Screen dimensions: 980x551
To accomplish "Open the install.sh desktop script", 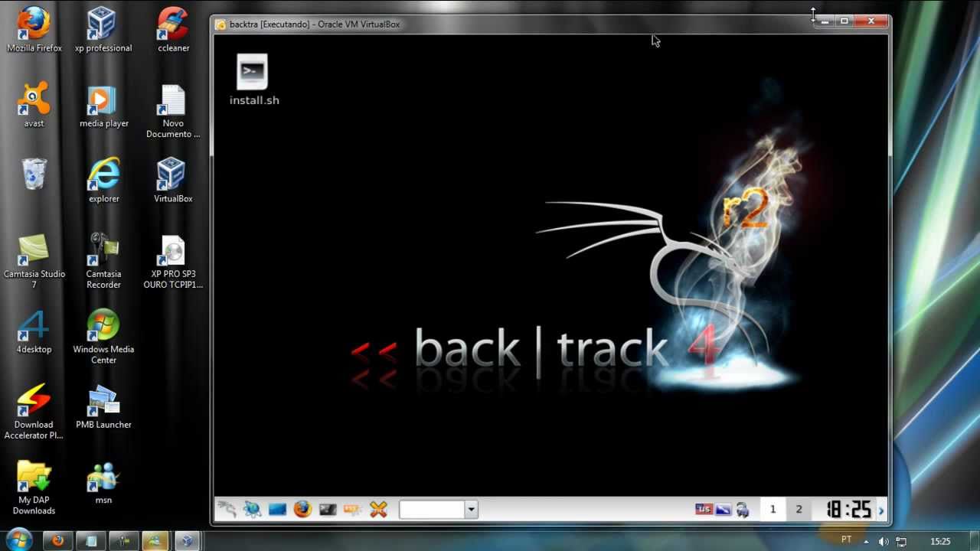I will coord(253,79).
